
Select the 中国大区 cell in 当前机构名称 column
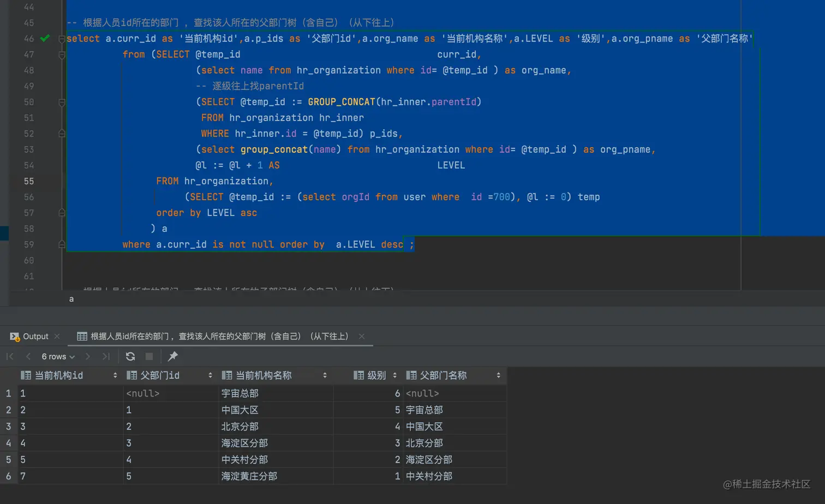pos(276,410)
